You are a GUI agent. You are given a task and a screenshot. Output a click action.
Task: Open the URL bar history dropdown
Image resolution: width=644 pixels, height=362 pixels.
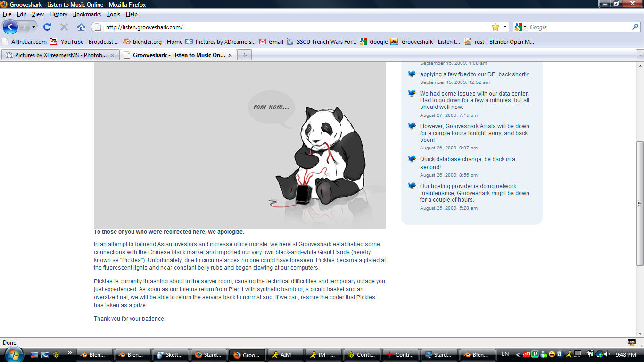[505, 27]
